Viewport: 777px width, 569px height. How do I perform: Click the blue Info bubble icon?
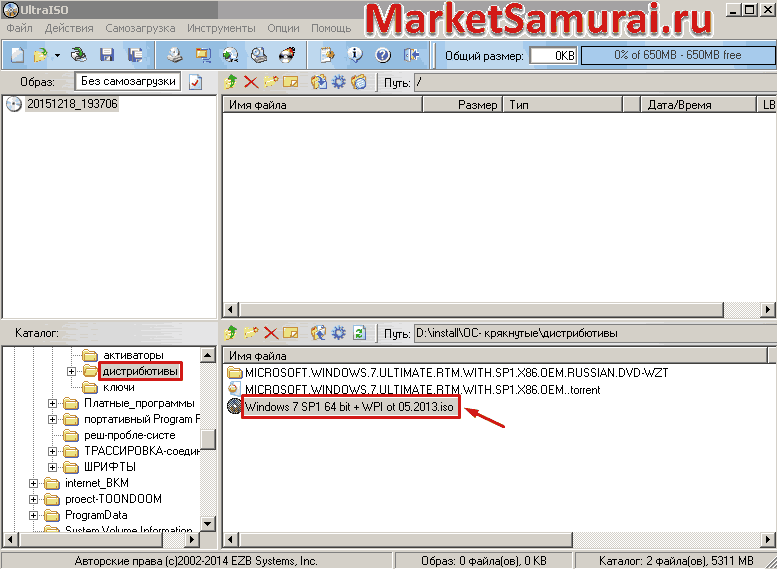click(355, 55)
